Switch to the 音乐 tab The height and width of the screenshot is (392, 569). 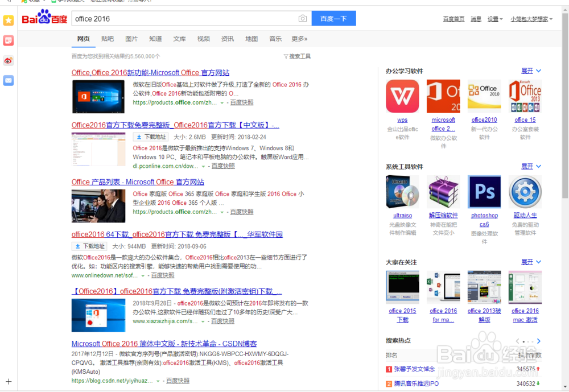(x=275, y=39)
